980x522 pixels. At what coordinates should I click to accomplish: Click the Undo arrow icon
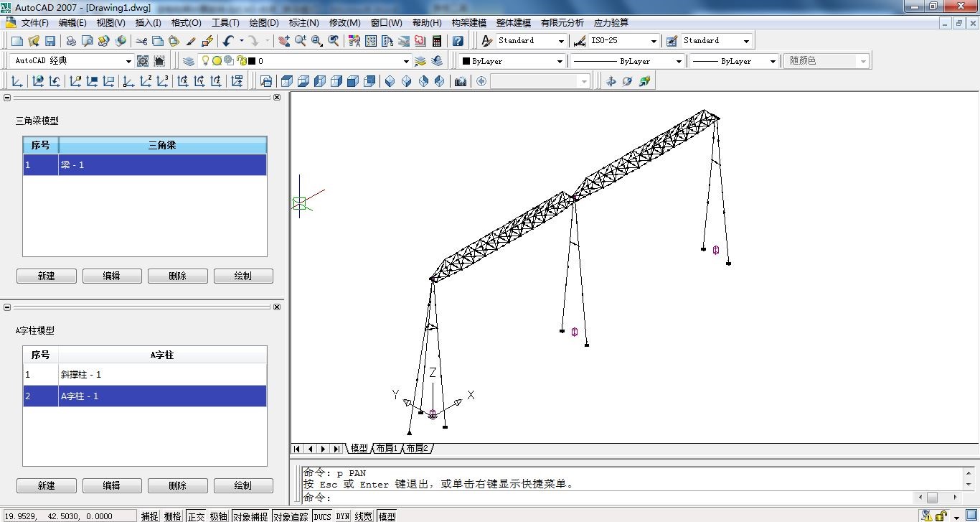click(x=228, y=41)
